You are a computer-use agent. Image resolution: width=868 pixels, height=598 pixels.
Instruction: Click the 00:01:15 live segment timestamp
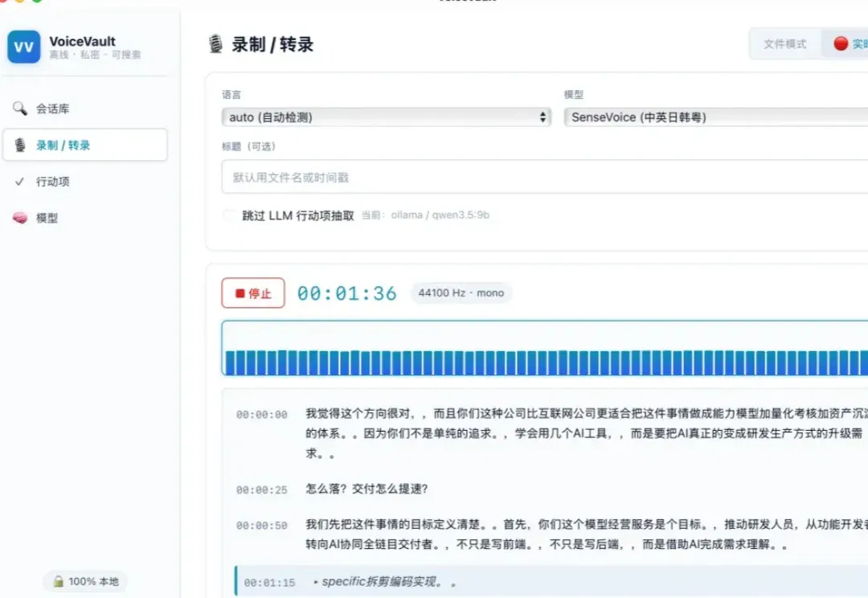tap(269, 583)
